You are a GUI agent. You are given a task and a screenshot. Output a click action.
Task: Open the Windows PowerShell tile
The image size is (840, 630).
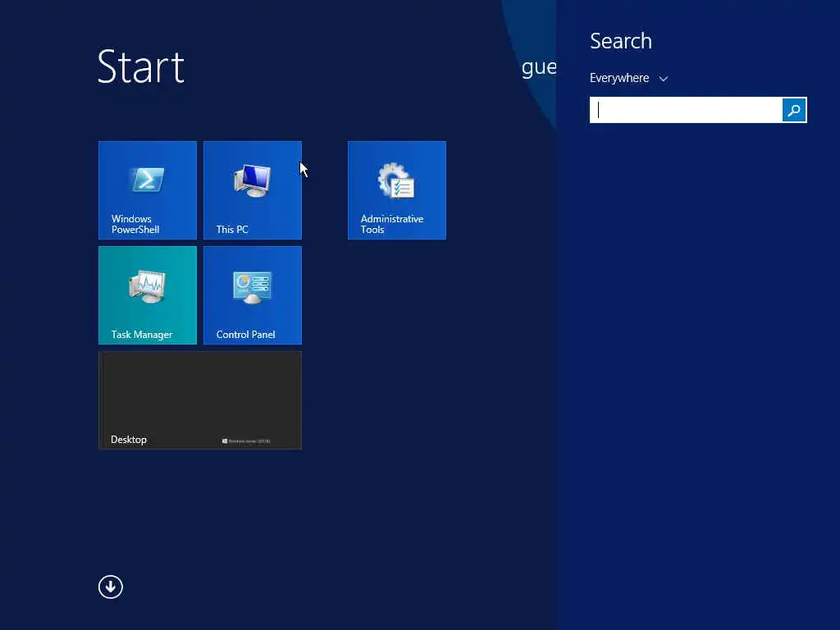pos(148,190)
